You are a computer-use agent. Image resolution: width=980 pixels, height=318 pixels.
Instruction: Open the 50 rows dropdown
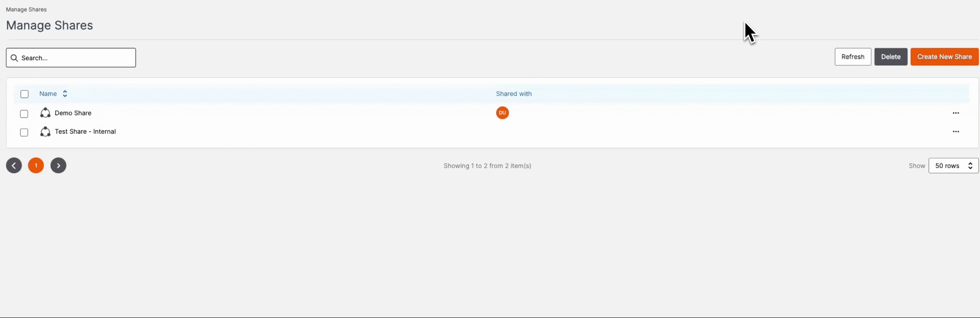(x=953, y=166)
